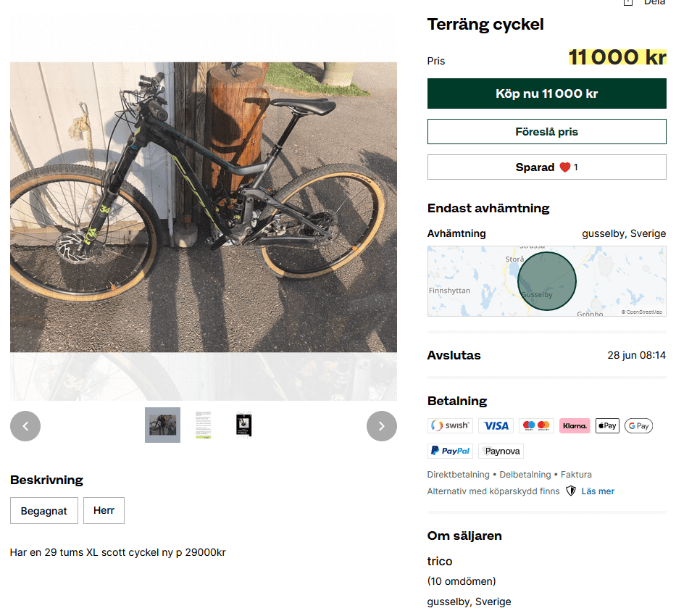
Task: Click the Apple Pay icon
Action: [607, 426]
